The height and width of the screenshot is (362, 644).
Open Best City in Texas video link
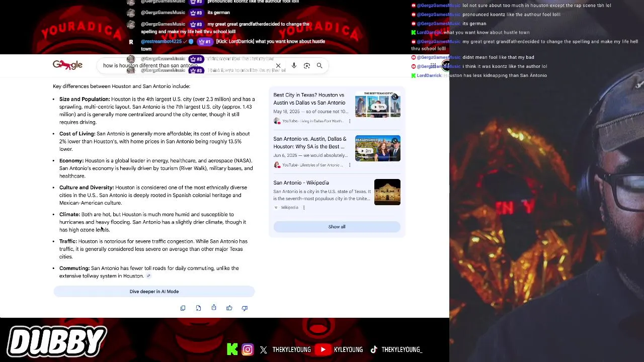click(x=309, y=99)
